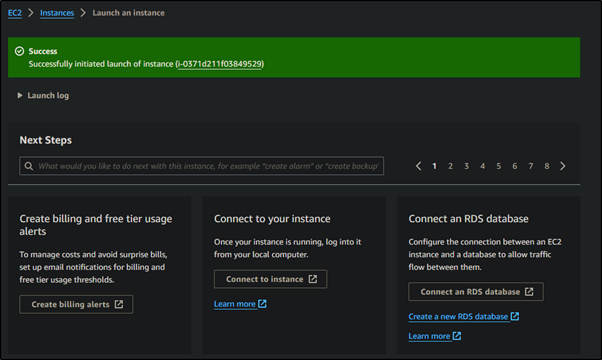
Task: Select page 4 in pagination
Action: (483, 166)
